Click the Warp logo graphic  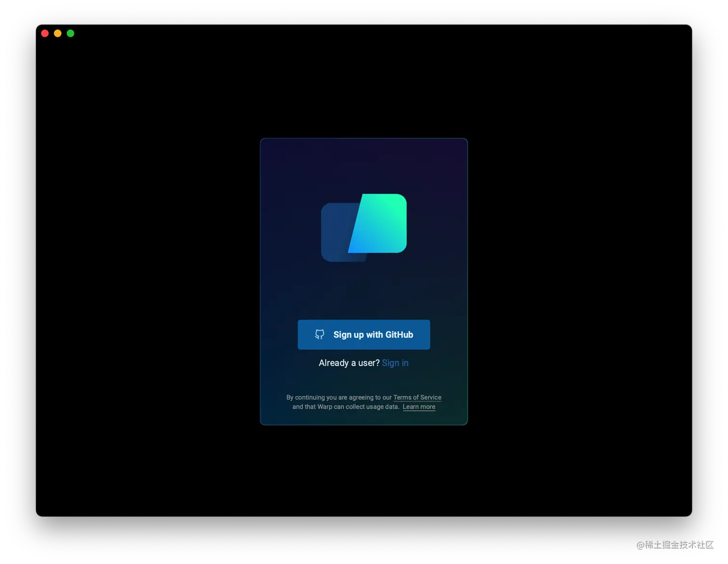pyautogui.click(x=364, y=228)
